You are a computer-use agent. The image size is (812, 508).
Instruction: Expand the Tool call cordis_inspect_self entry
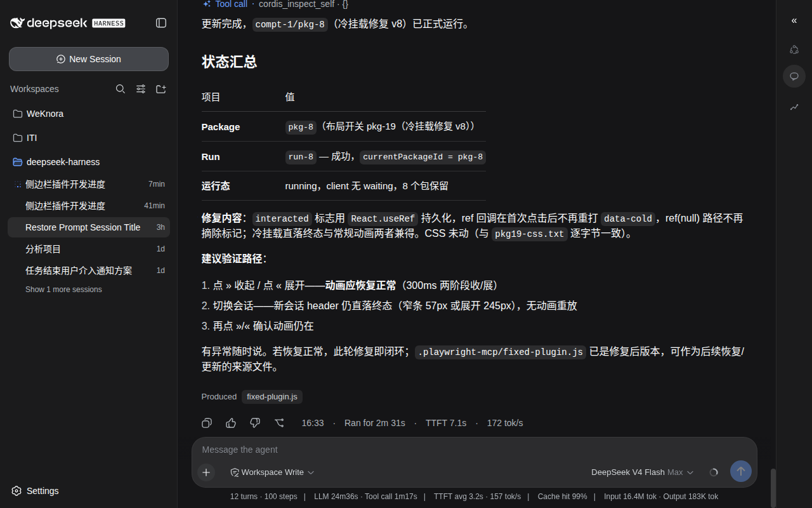click(275, 4)
